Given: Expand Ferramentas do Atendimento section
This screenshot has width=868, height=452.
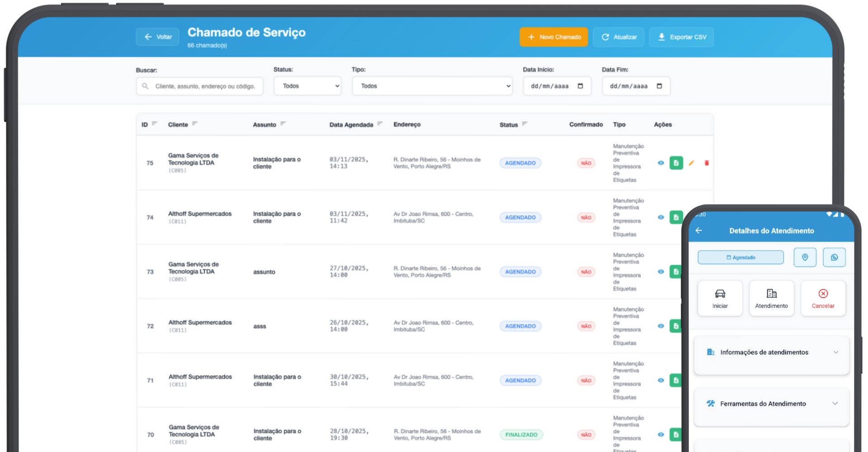Looking at the screenshot, I should pyautogui.click(x=771, y=404).
